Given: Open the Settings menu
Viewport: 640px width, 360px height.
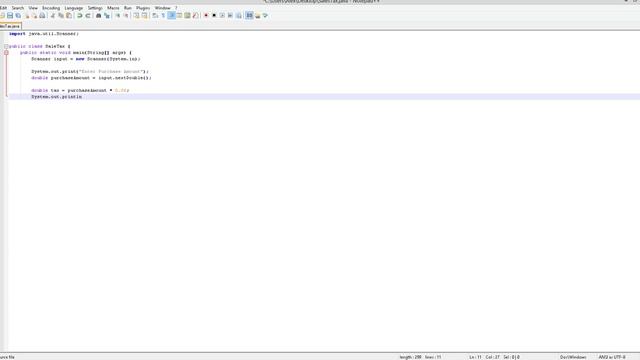Looking at the screenshot, I should coord(95,8).
